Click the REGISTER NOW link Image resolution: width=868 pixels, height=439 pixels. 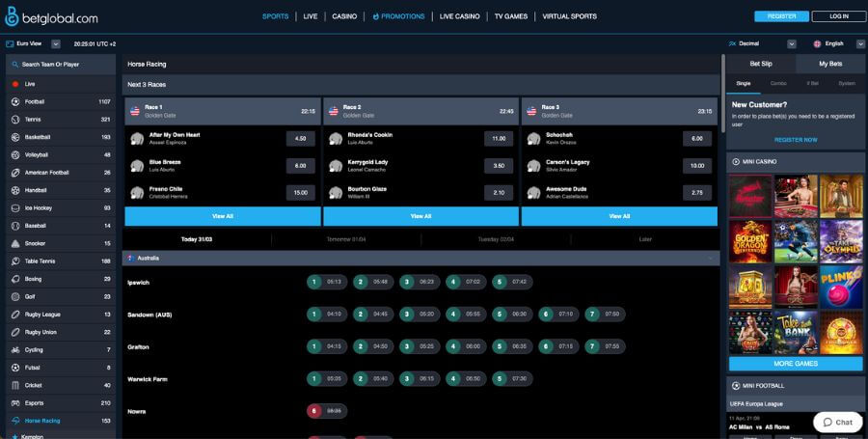point(796,140)
